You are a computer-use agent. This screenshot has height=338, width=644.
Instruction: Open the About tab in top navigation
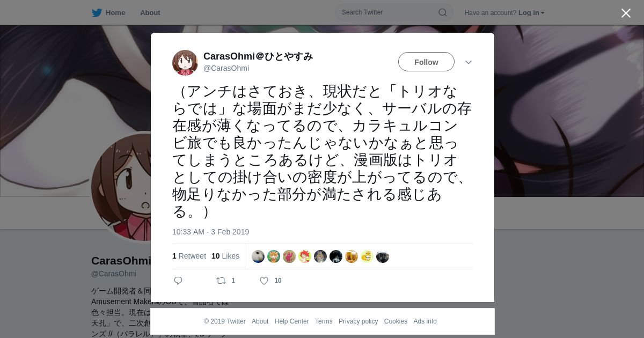click(150, 13)
